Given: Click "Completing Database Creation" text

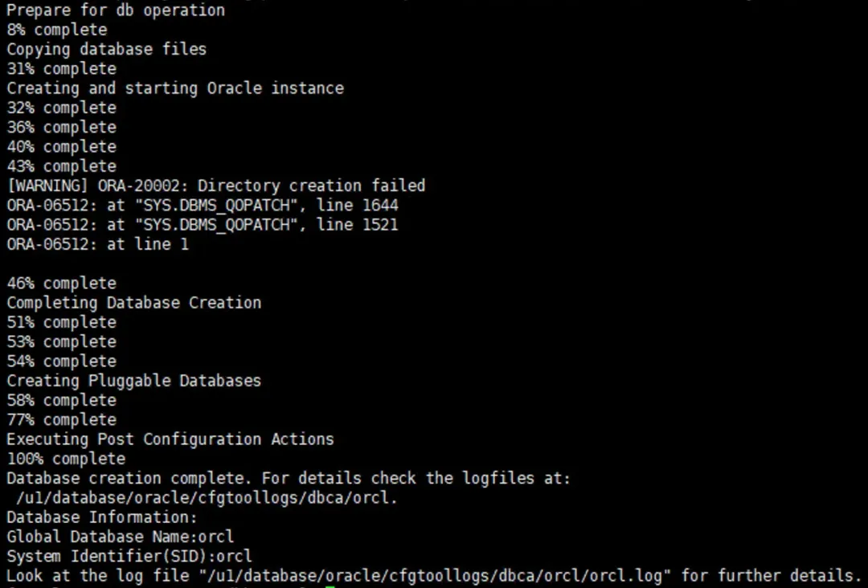Looking at the screenshot, I should [x=134, y=303].
